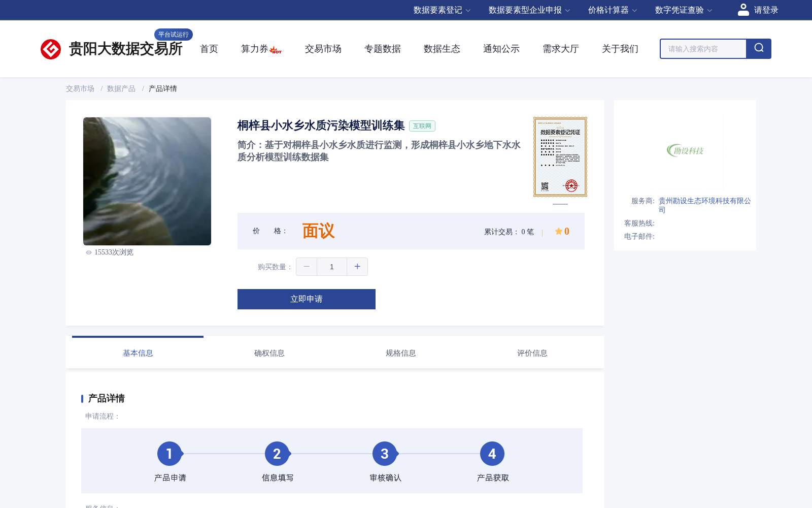Open 交易市场 in the main navigation
The width and height of the screenshot is (812, 508).
pyautogui.click(x=323, y=49)
